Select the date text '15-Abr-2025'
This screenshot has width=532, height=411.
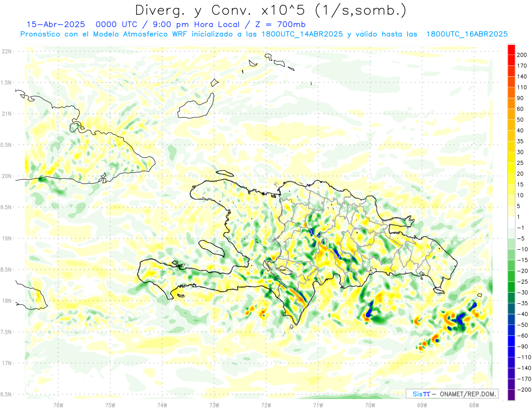[55, 24]
